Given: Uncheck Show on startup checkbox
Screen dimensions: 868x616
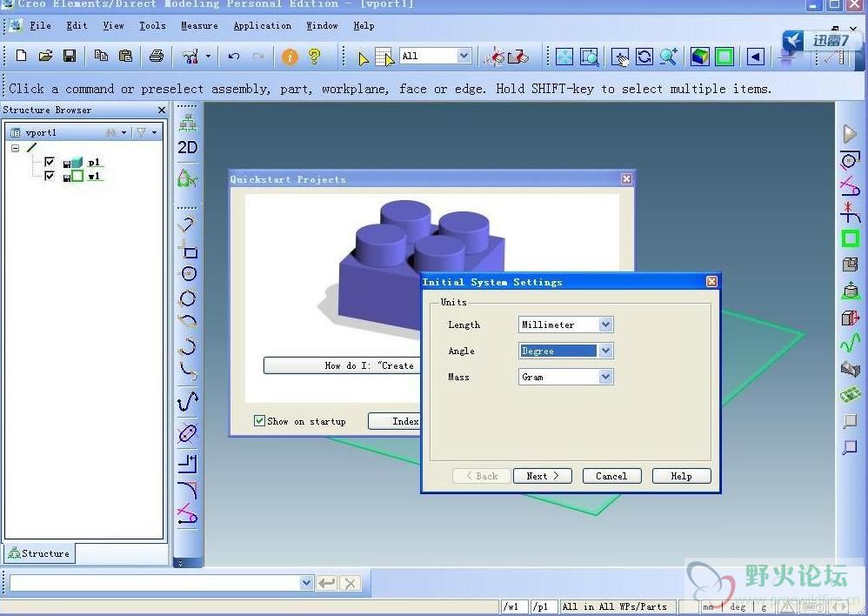Looking at the screenshot, I should pyautogui.click(x=259, y=420).
